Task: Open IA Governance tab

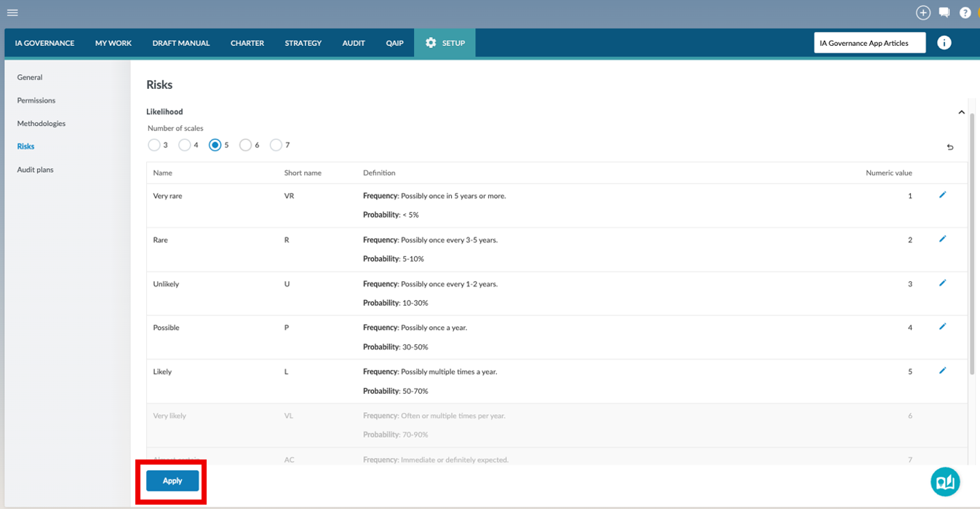Action: point(44,43)
